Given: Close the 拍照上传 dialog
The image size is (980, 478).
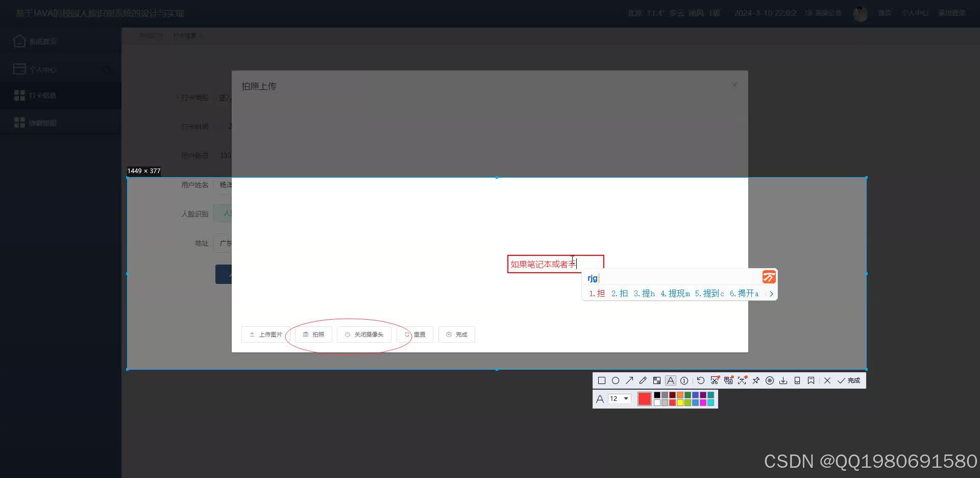Looking at the screenshot, I should tap(734, 85).
